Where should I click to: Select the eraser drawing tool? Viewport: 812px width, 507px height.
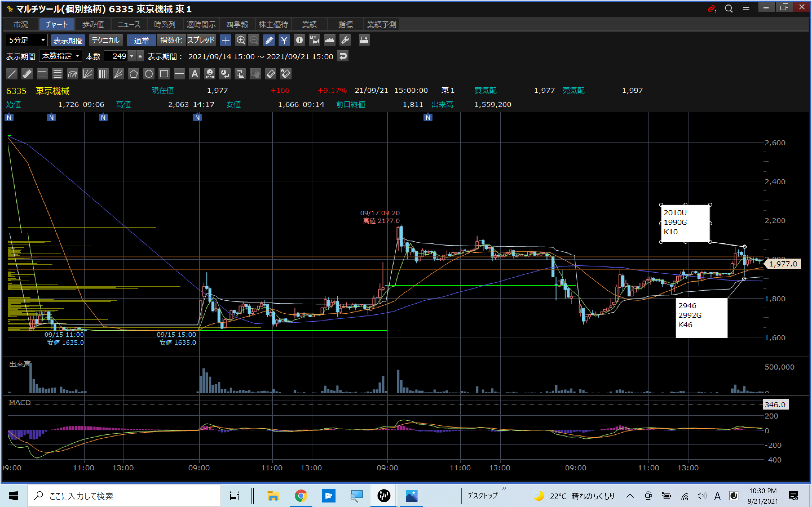pos(270,74)
